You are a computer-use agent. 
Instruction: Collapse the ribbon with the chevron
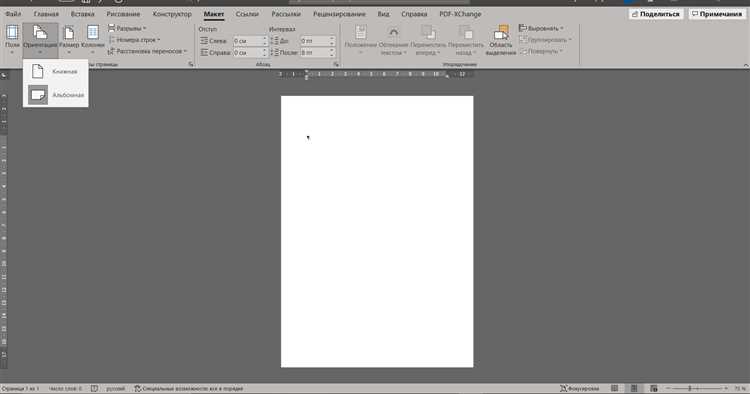745,65
